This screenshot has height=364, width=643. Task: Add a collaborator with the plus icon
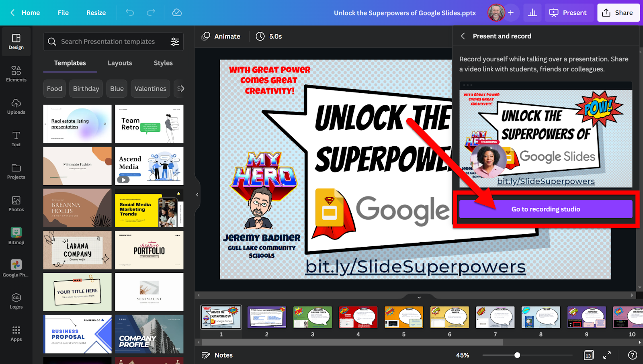click(x=511, y=13)
